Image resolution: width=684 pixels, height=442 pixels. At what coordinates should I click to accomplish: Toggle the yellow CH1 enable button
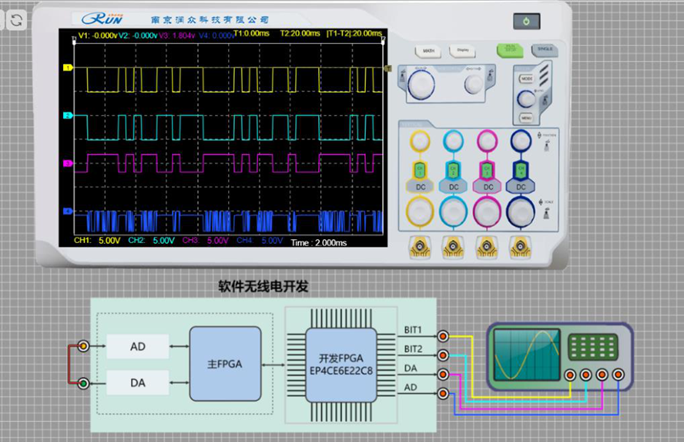pos(420,171)
